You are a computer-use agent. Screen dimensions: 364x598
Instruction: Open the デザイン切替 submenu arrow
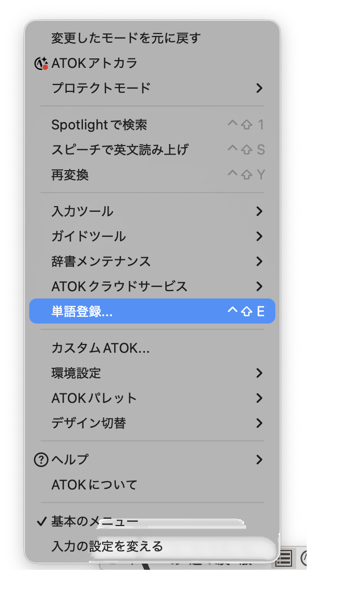(259, 423)
